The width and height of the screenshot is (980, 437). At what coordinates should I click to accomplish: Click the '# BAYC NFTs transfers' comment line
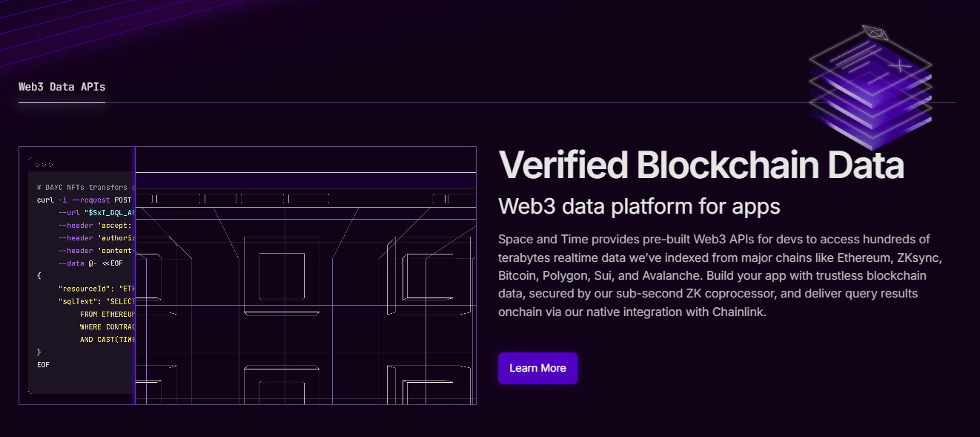pos(84,187)
